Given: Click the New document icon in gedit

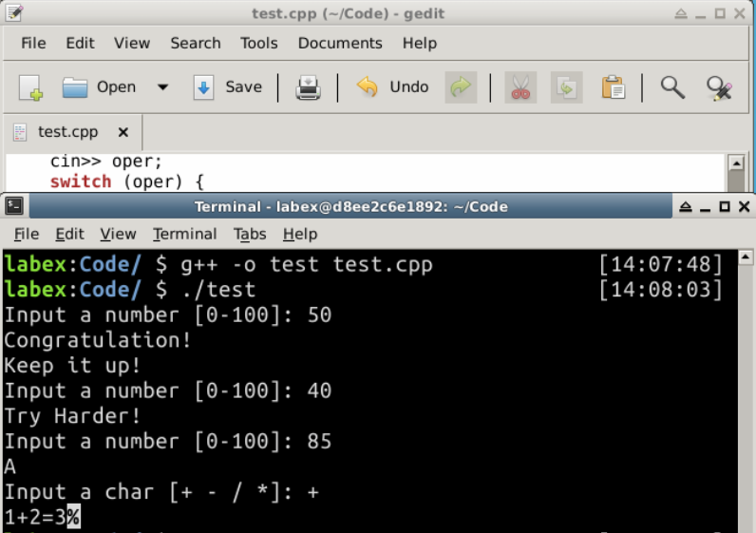Looking at the screenshot, I should pyautogui.click(x=30, y=87).
